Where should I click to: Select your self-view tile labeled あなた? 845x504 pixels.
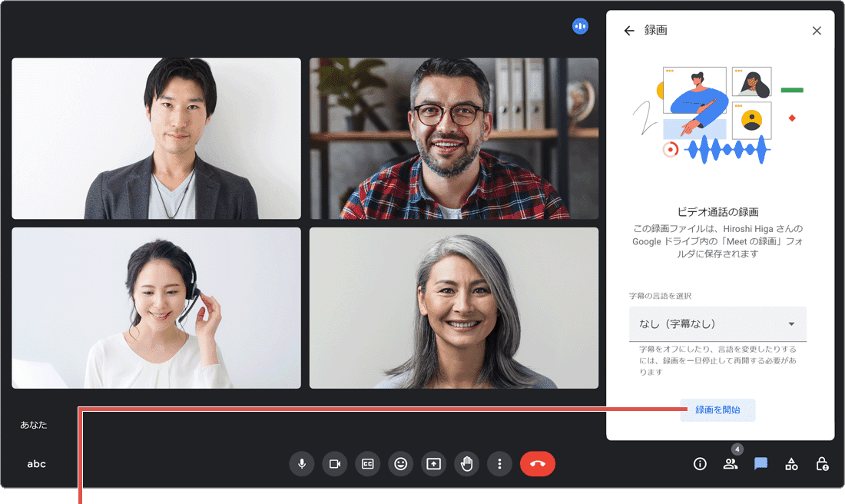tap(34, 423)
